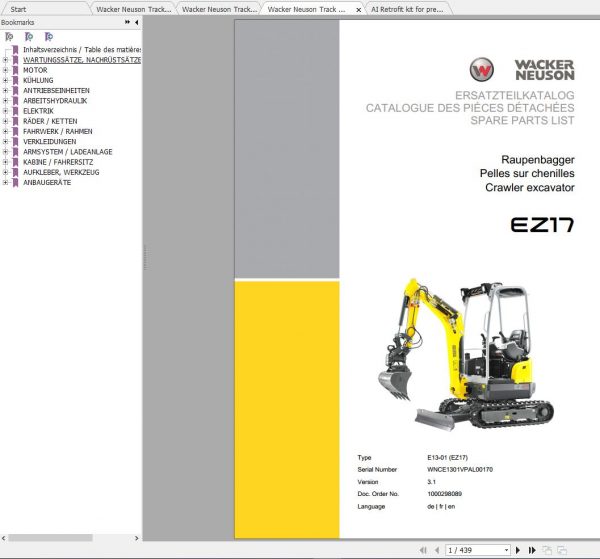Open the ARMSYSTEM / LADEANLAGE bookmark
The width and height of the screenshot is (600, 559).
[68, 152]
